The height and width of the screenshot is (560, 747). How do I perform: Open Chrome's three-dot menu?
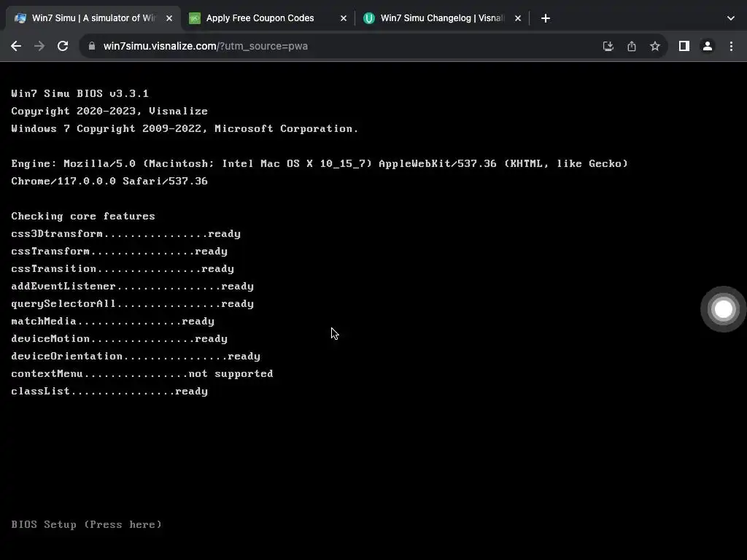[x=731, y=46]
